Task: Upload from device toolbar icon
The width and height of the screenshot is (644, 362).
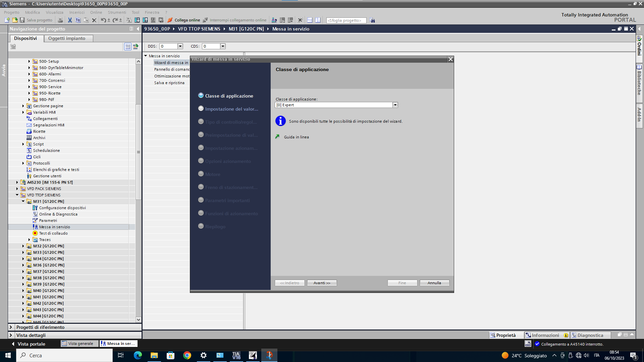Action: point(145,20)
